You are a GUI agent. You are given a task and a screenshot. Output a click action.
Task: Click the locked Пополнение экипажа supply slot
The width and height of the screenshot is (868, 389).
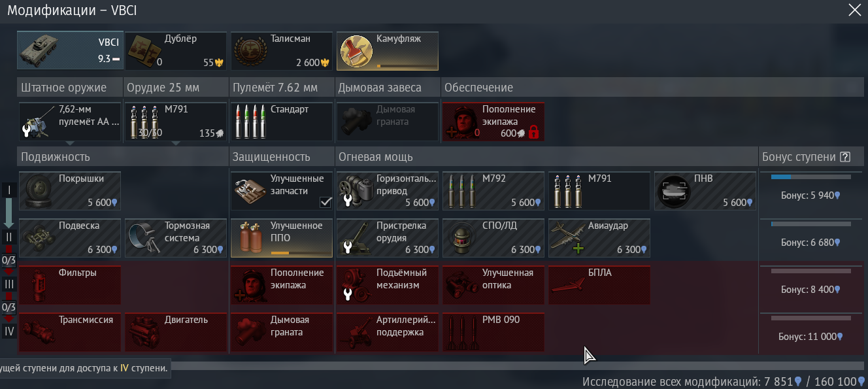click(493, 121)
